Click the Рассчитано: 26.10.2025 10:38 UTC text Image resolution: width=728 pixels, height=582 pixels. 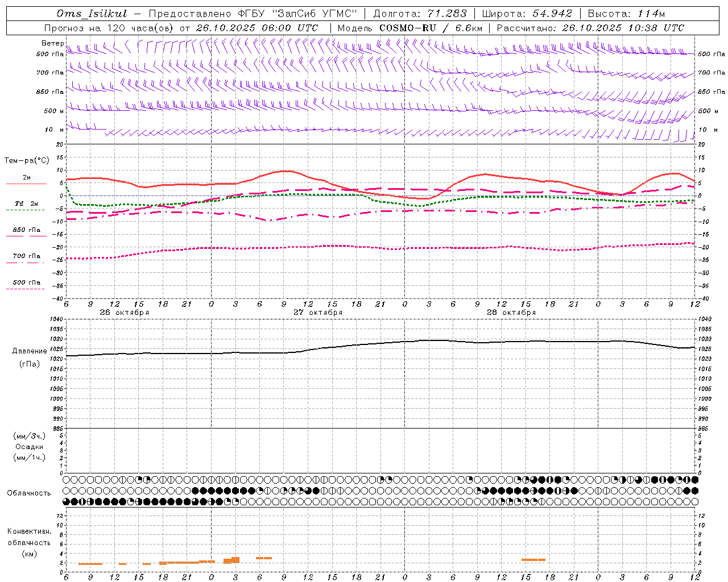click(x=590, y=28)
